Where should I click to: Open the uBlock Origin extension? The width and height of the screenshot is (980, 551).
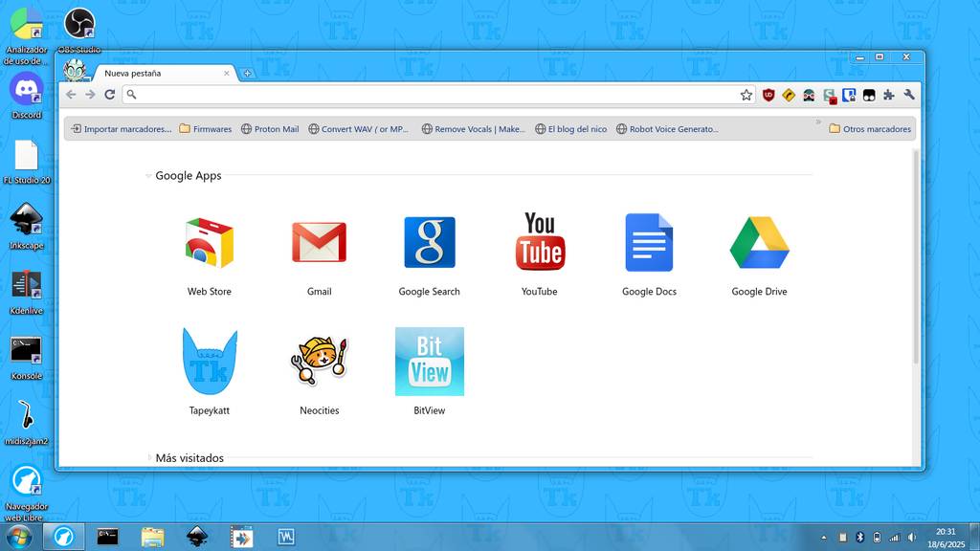pyautogui.click(x=768, y=95)
